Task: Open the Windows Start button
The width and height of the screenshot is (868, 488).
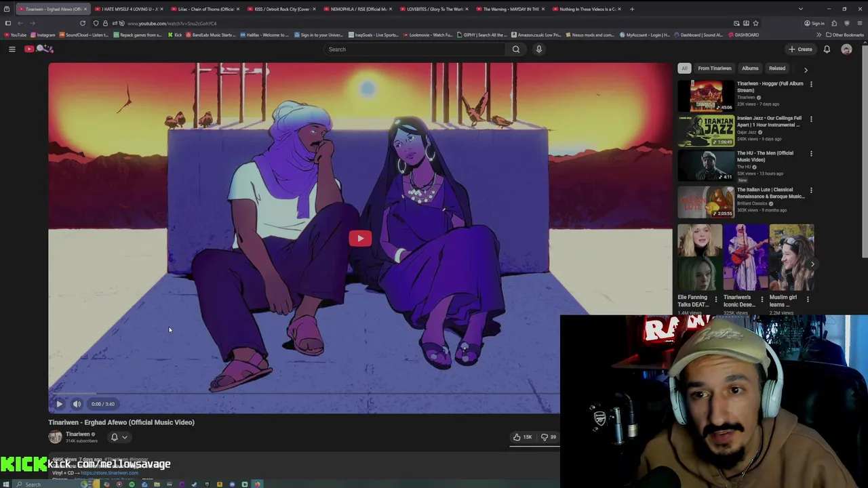Action: 7,484
